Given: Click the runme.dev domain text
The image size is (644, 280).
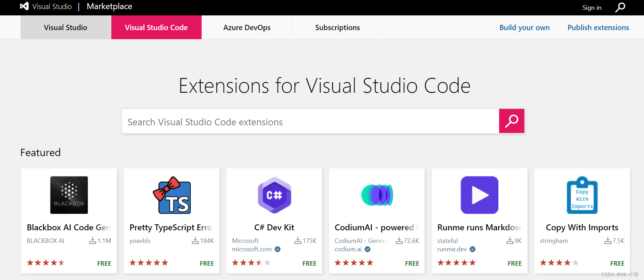Looking at the screenshot, I should point(452,249).
